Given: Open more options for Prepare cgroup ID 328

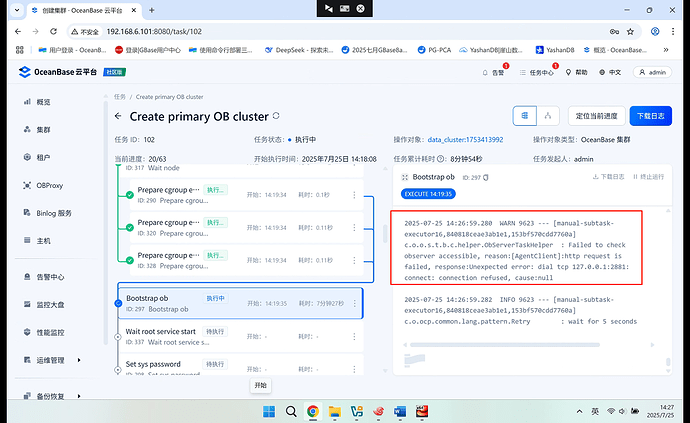Looking at the screenshot, I should (x=354, y=260).
